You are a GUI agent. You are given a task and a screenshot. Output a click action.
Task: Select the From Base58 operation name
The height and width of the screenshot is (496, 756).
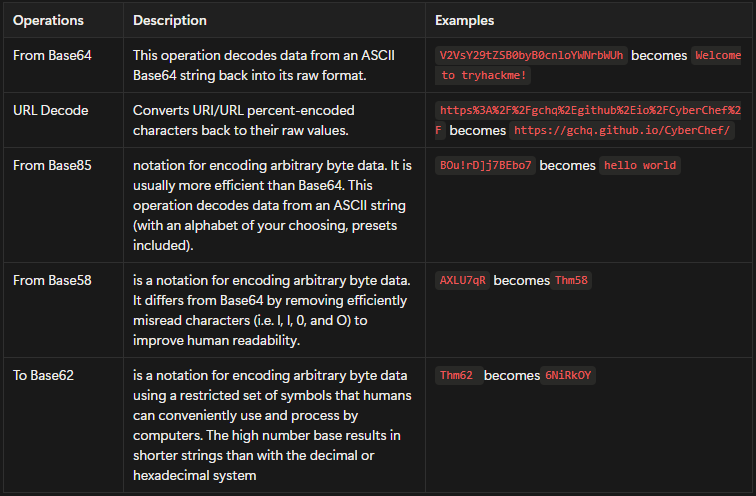point(52,281)
